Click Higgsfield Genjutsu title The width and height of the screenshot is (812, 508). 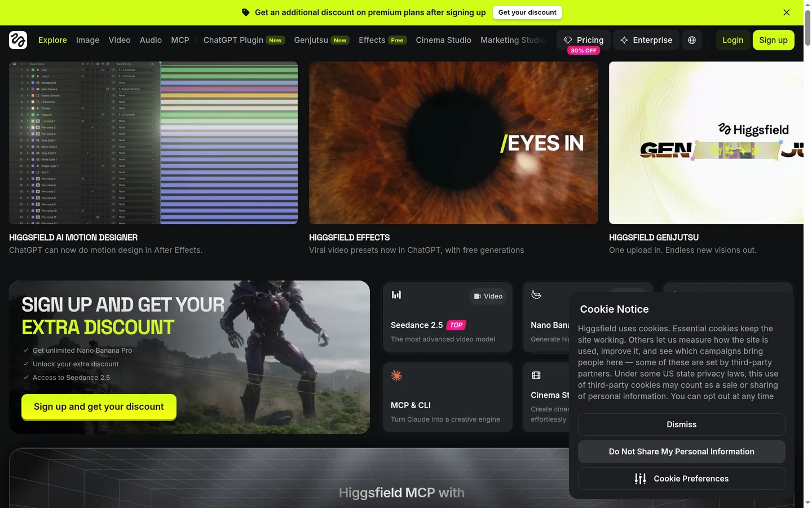click(654, 238)
